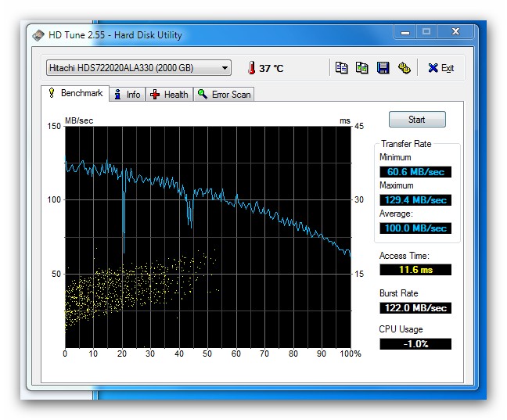Screen dimensions: 507x420
Task: Click the copy screenshot toolbar icon
Action: click(361, 68)
